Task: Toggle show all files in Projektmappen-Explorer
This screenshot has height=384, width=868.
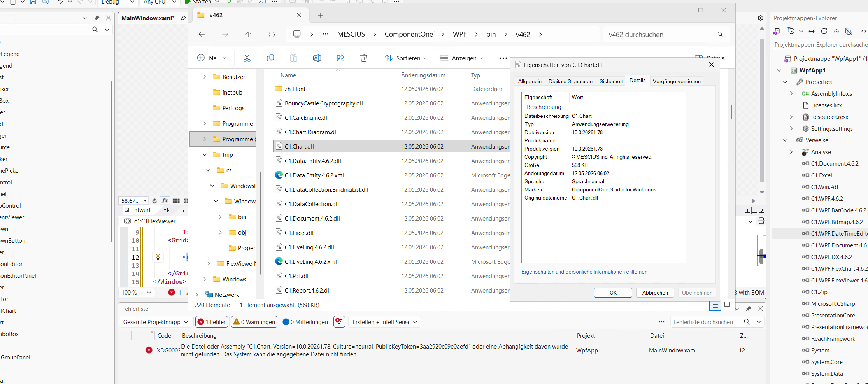Action: 849,31
